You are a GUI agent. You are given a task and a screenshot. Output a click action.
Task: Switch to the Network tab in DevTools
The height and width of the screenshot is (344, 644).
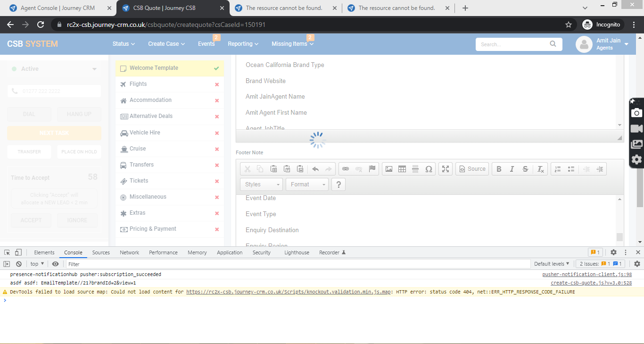pyautogui.click(x=129, y=252)
